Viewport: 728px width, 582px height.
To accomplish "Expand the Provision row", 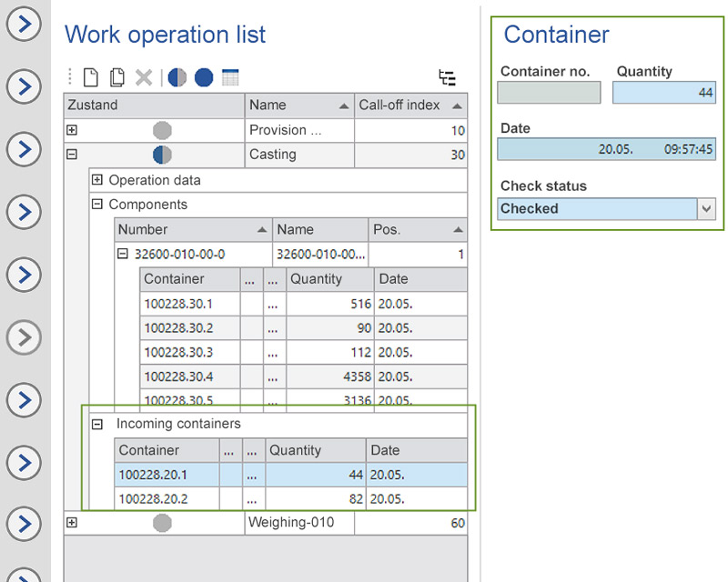I will [x=74, y=129].
